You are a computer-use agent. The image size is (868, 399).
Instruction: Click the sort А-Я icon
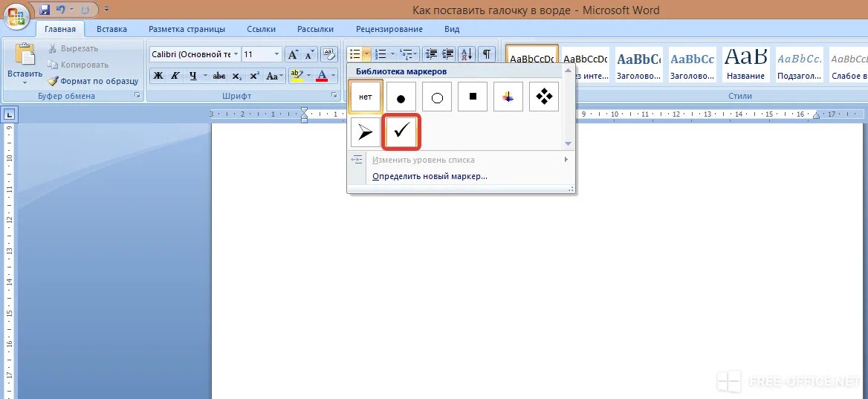[467, 54]
